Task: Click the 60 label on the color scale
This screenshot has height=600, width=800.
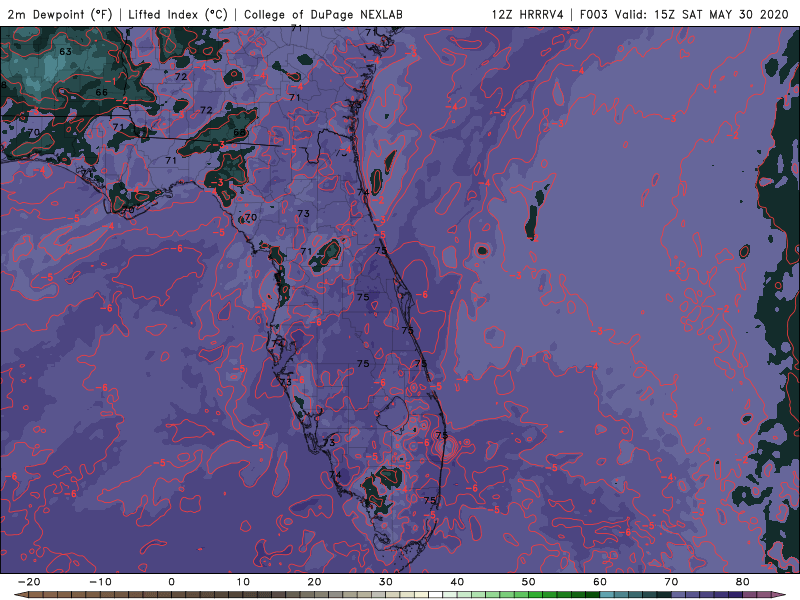Action: point(600,582)
